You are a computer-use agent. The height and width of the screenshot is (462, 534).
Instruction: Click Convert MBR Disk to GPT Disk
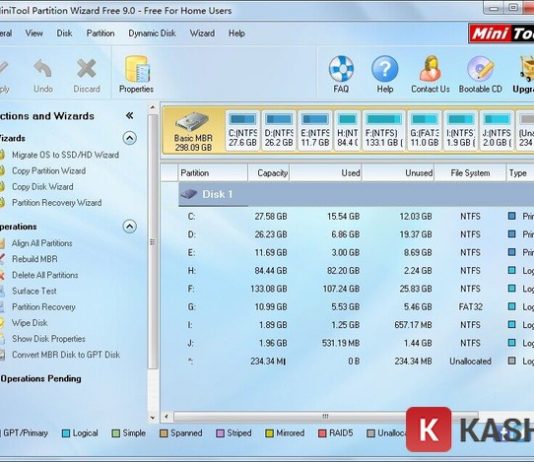[x=66, y=355]
